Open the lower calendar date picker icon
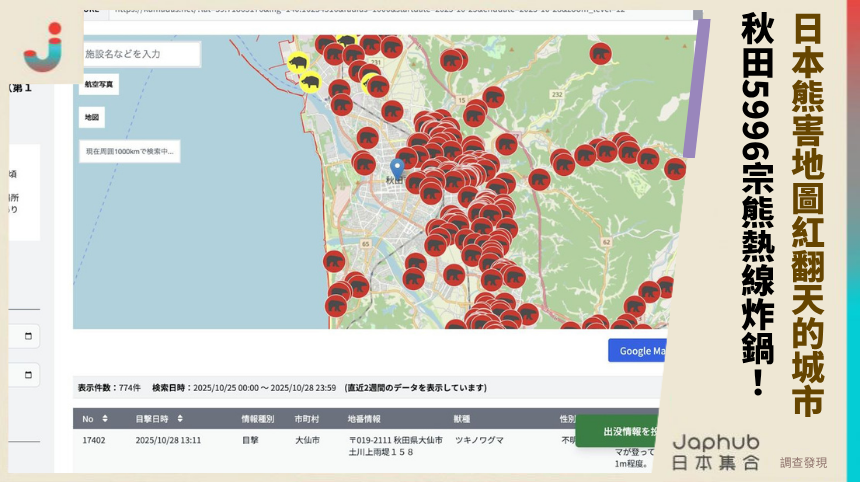Image resolution: width=860 pixels, height=482 pixels. (29, 375)
